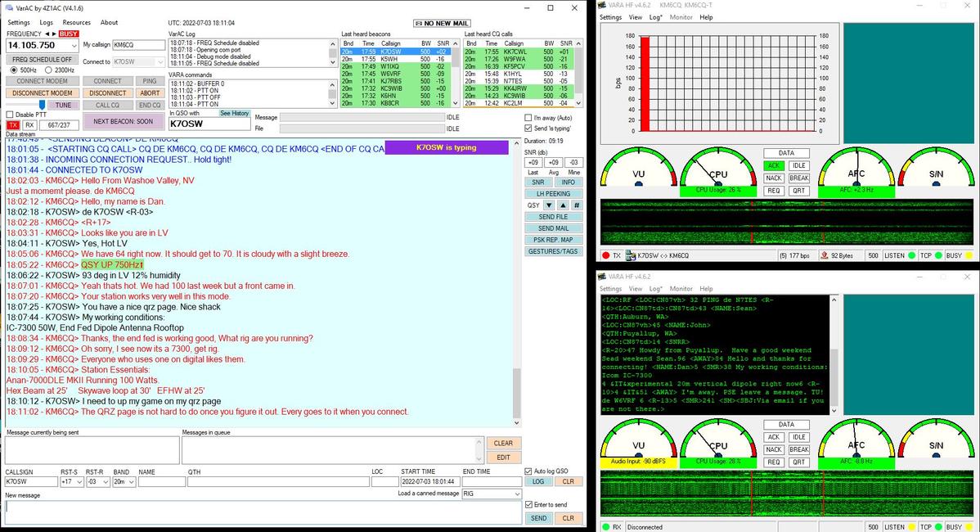980x532 pixels.
Task: Click the VarAC title bar app icon
Action: click(9, 8)
